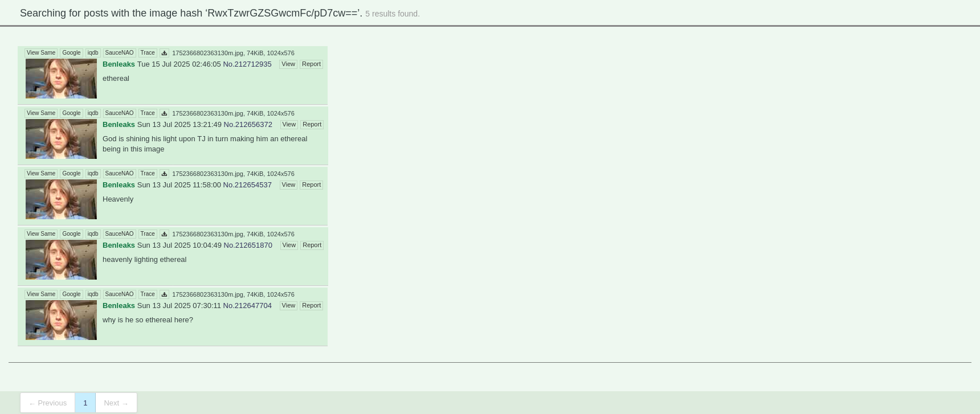
Task: Search Google for post No.212656372 image
Action: click(71, 113)
